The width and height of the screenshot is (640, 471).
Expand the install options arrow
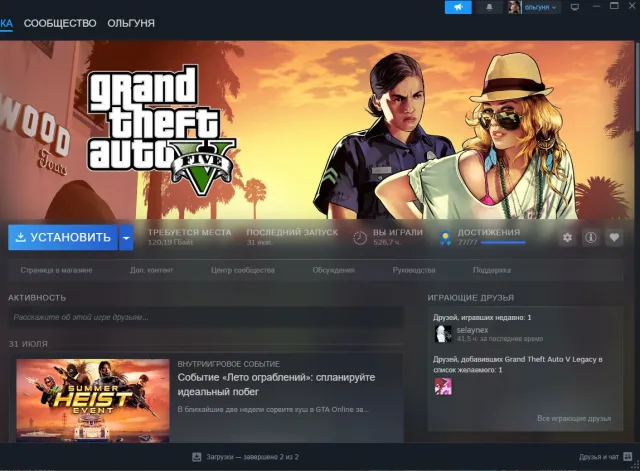click(127, 237)
